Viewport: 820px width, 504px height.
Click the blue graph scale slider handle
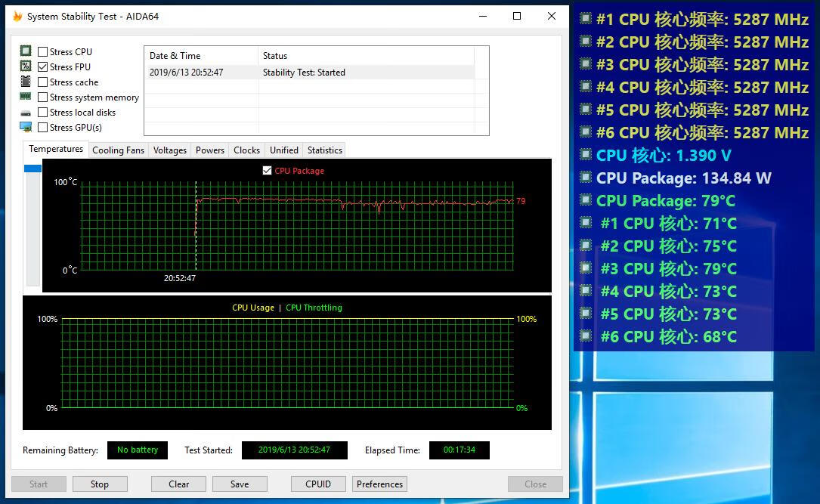pos(32,169)
